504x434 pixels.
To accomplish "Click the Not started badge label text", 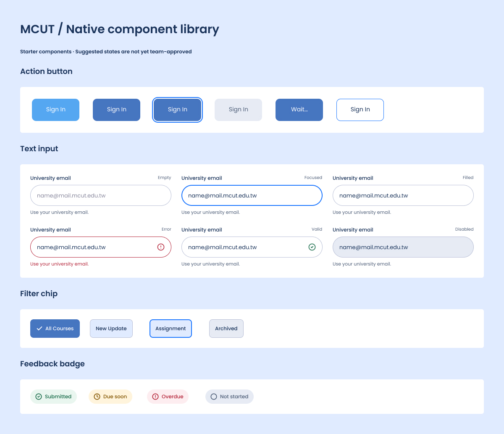I will click(x=234, y=397).
